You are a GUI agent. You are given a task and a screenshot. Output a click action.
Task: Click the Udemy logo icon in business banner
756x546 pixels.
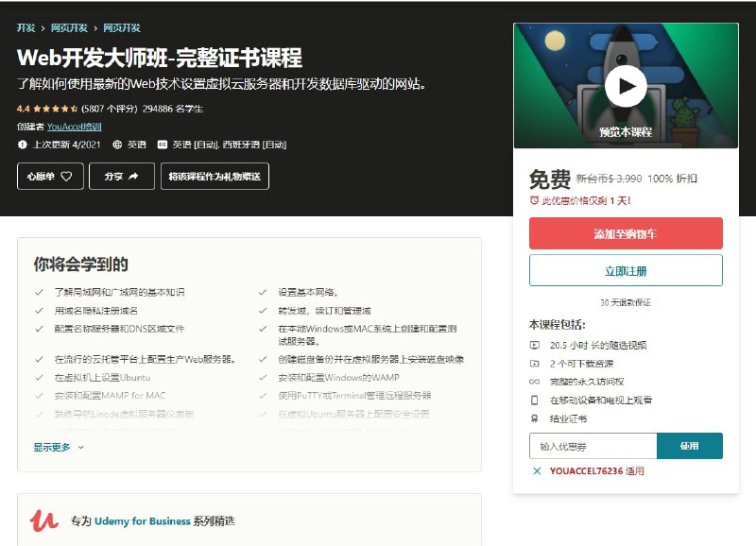point(43,520)
